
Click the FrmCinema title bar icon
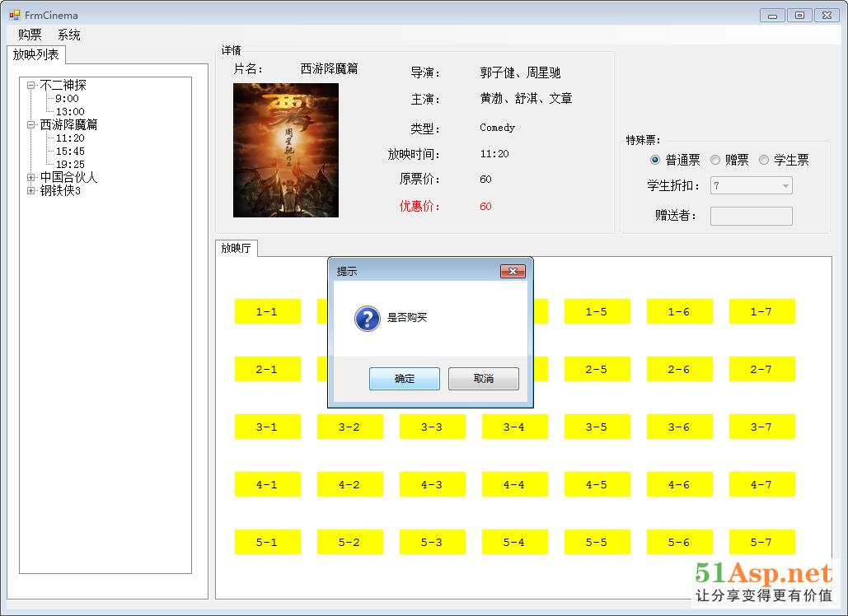point(15,15)
